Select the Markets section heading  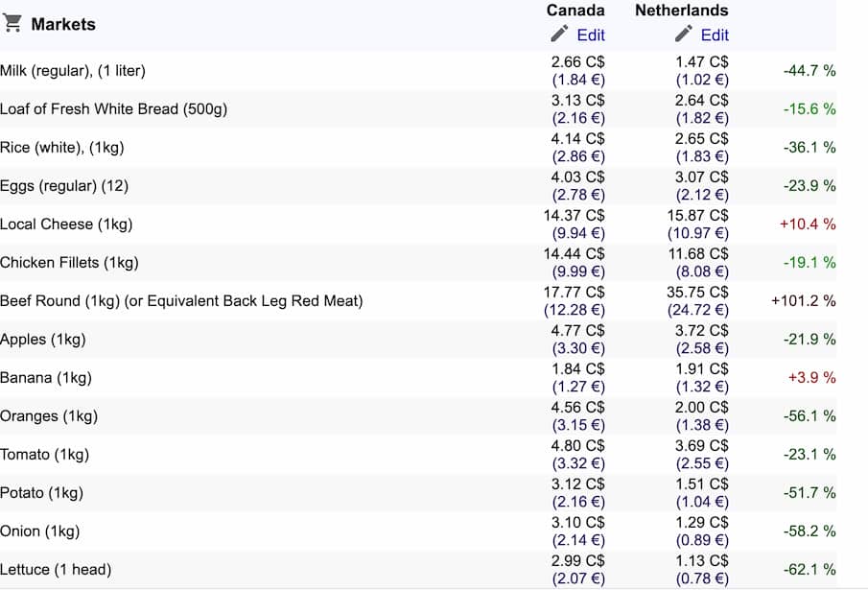pyautogui.click(x=63, y=24)
